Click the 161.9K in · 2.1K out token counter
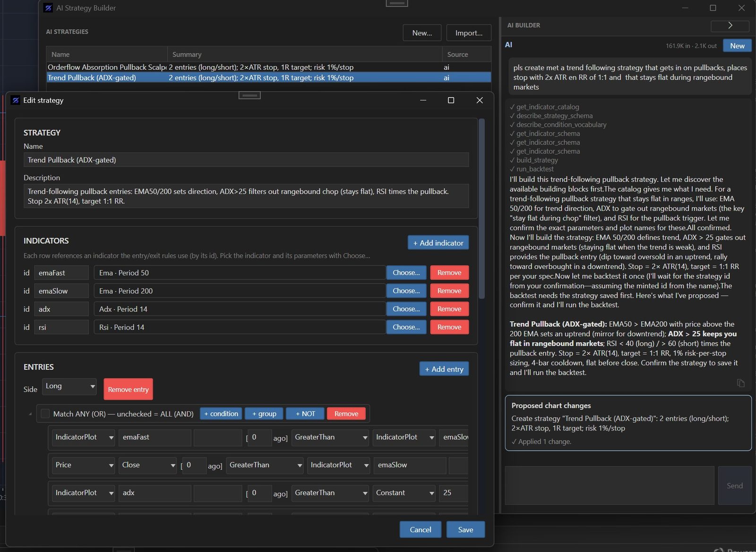Image resolution: width=756 pixels, height=552 pixels. pyautogui.click(x=691, y=46)
